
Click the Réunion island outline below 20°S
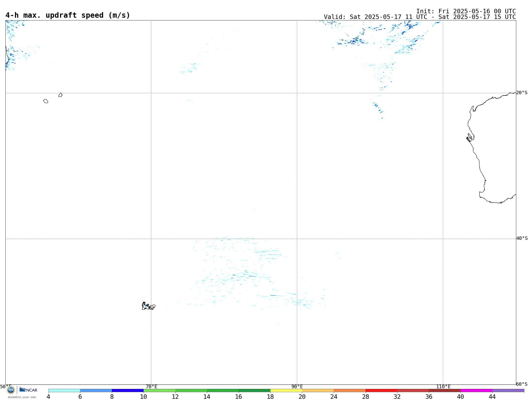(x=46, y=101)
